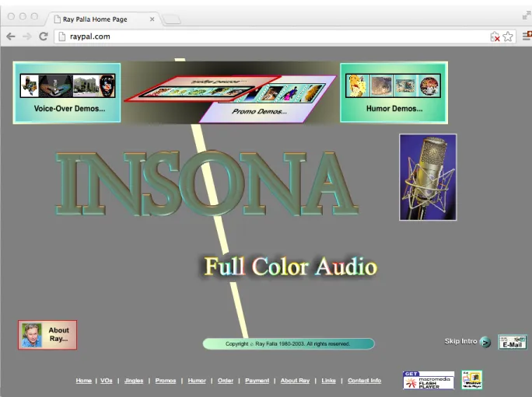The width and height of the screenshot is (532, 397).
Task: Open About Ray button
Action: 47,335
